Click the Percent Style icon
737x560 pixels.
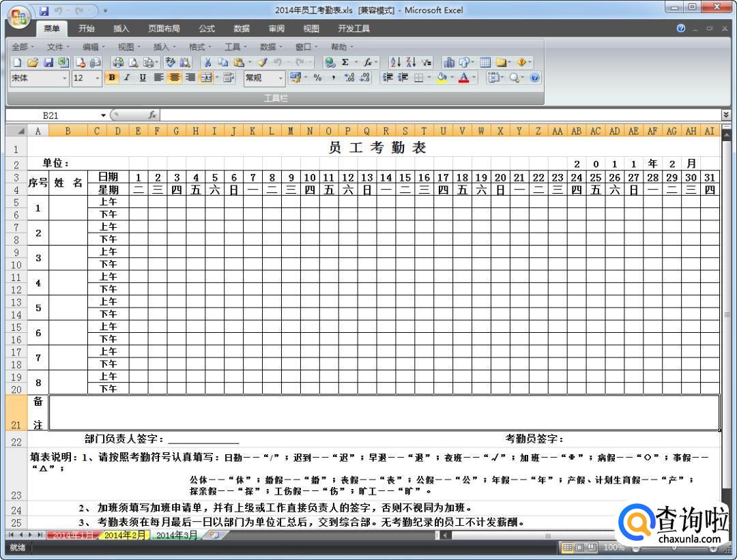point(317,78)
